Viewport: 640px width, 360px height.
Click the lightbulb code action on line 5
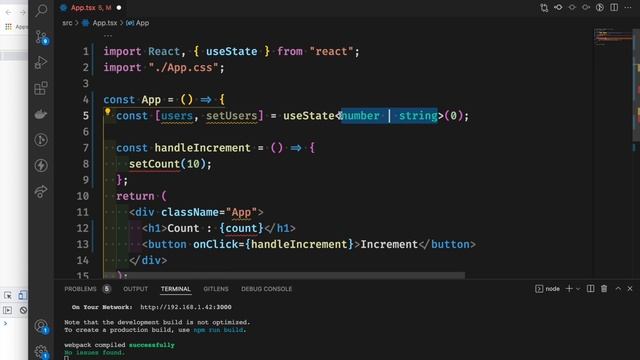pyautogui.click(x=107, y=111)
